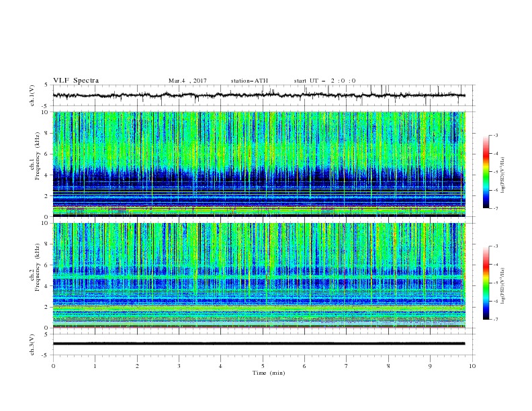Click the "1" tick on the time axis

point(95,366)
